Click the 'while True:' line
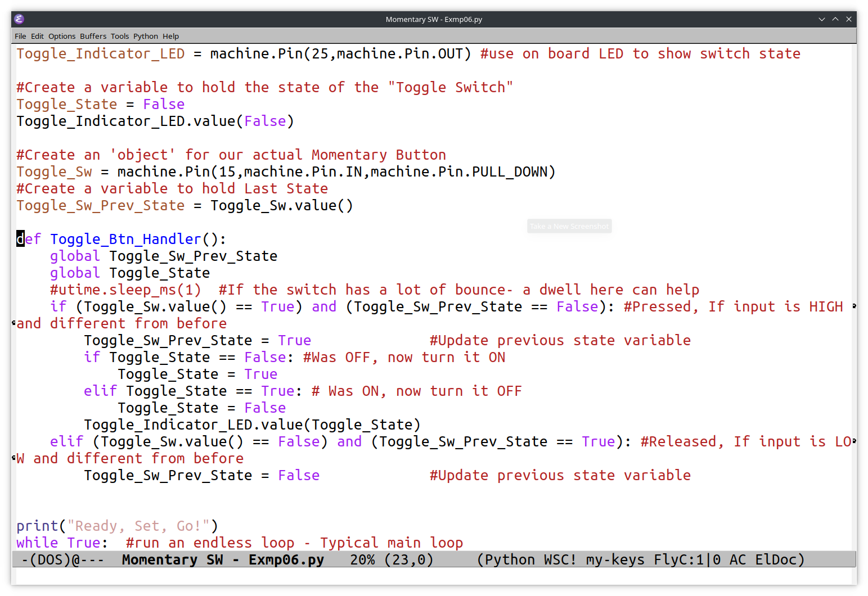This screenshot has height=596, width=868. click(62, 543)
